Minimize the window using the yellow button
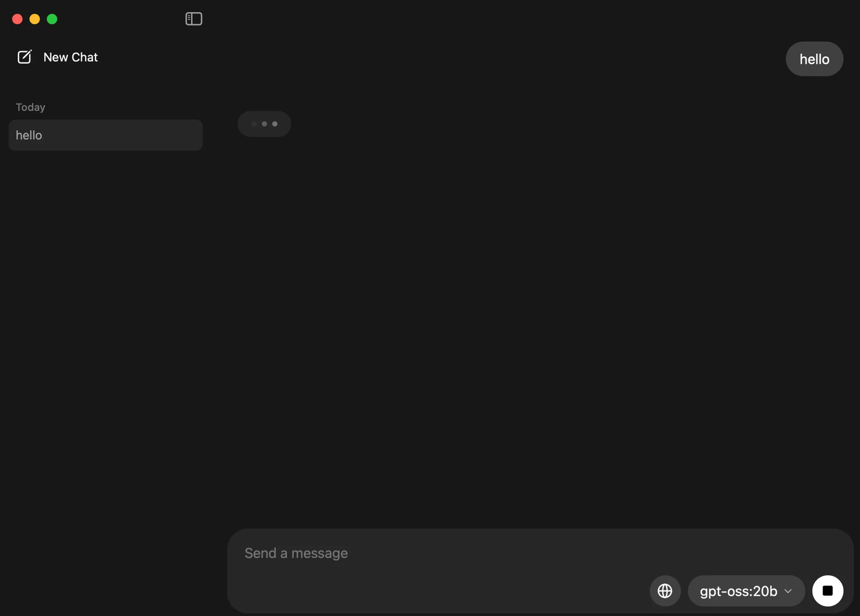 tap(34, 19)
